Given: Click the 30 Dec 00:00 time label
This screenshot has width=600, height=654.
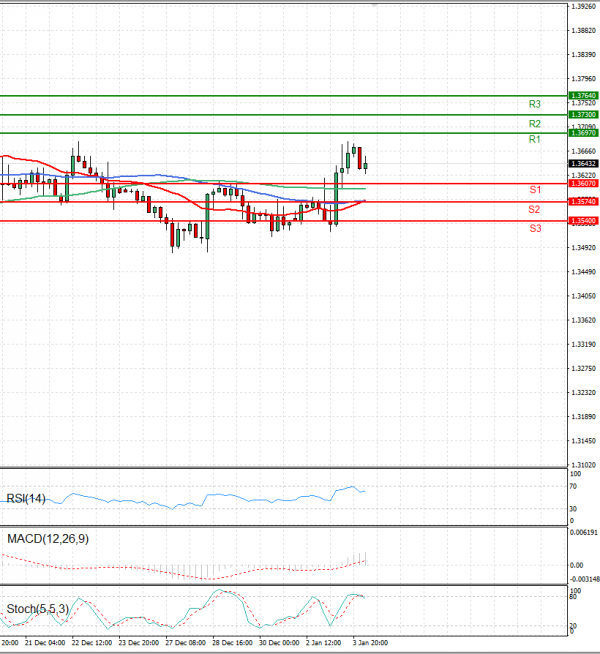Looking at the screenshot, I should tap(279, 643).
